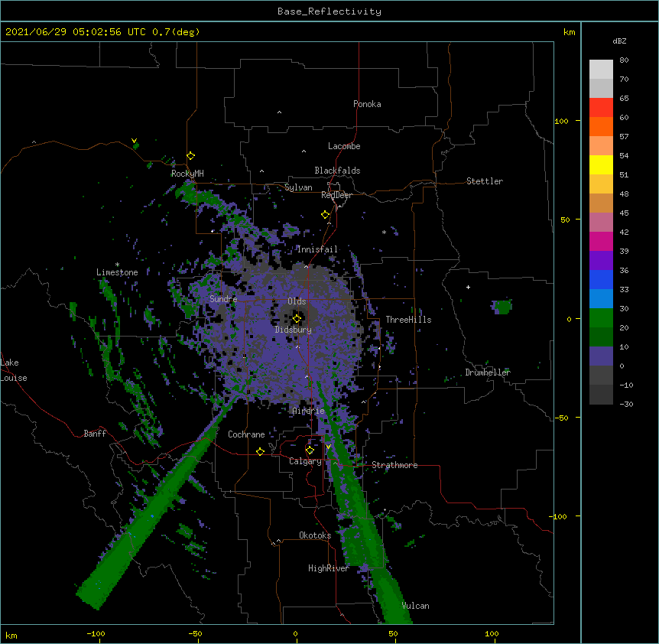This screenshot has height=644, width=659.
Task: Select the slate purple 0-10 dBZ legend swatch
Action: click(601, 356)
